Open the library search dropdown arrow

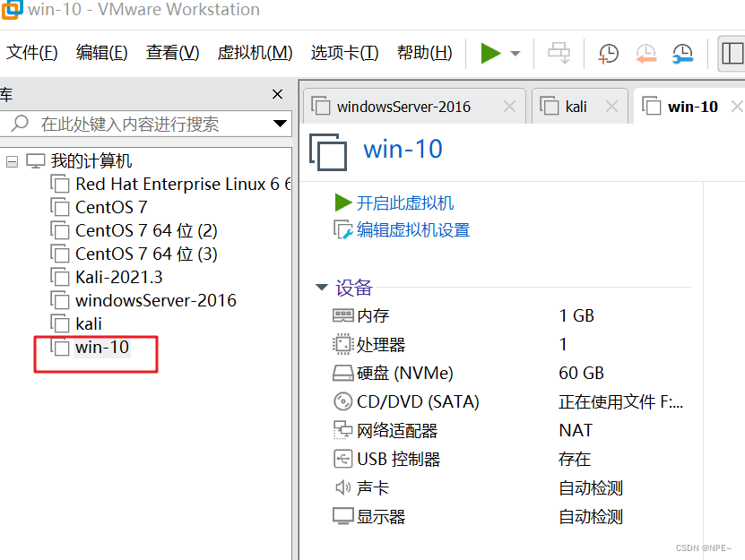[x=280, y=124]
